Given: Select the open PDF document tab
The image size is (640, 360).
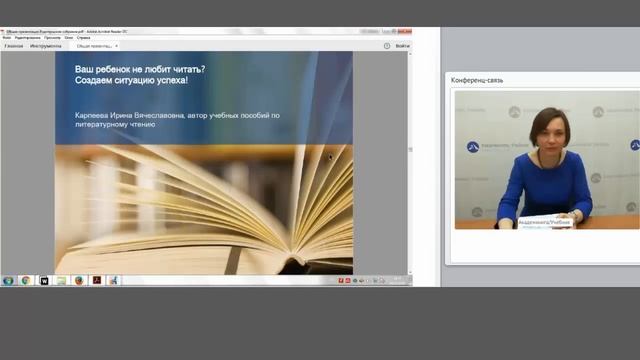Looking at the screenshot, I should (x=94, y=46).
